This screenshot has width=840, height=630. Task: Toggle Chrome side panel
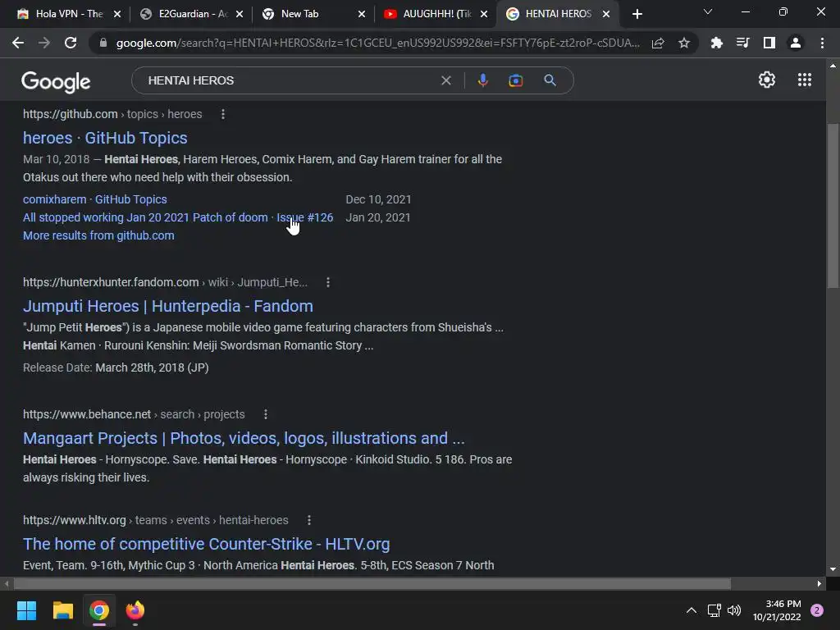point(769,43)
